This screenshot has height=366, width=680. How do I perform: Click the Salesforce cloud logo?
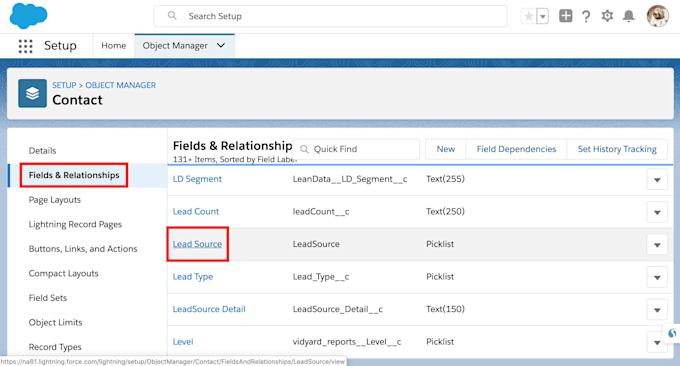28,16
